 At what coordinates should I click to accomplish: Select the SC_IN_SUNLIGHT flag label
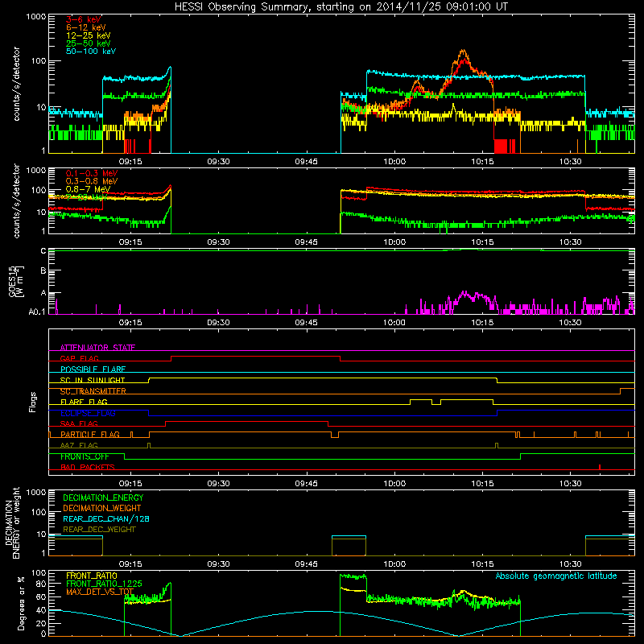tap(93, 380)
